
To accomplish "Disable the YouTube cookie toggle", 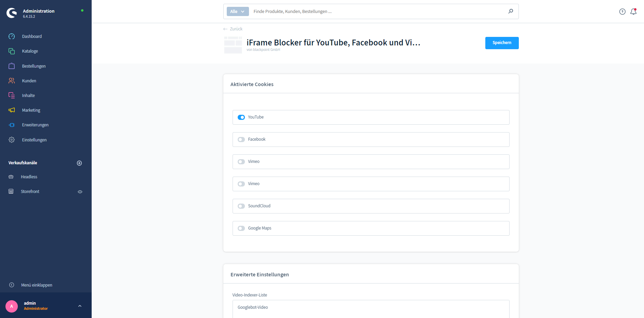I will coord(241,117).
